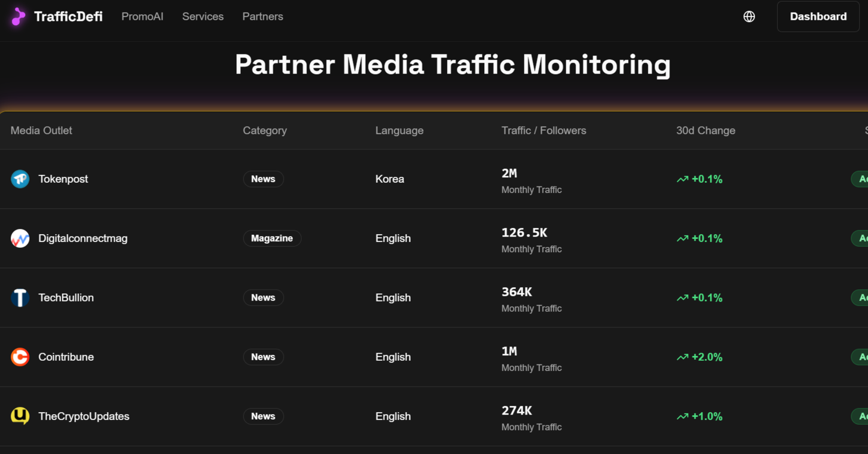This screenshot has height=454, width=868.
Task: Open TechBullion via its outlet icon
Action: [20, 297]
